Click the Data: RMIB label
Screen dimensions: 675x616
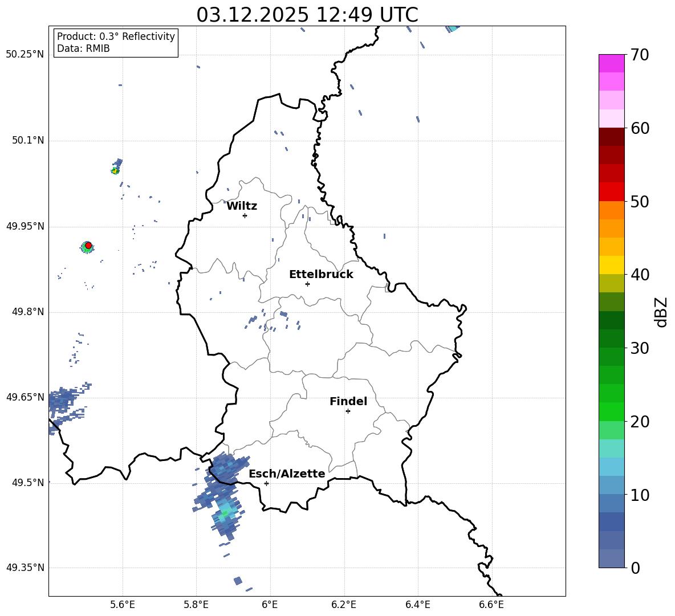point(83,48)
